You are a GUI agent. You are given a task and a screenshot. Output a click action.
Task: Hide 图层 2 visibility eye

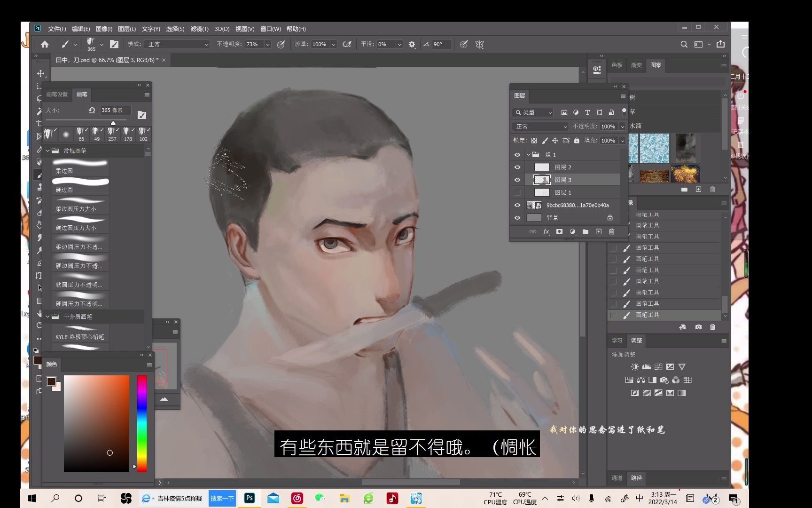point(517,167)
